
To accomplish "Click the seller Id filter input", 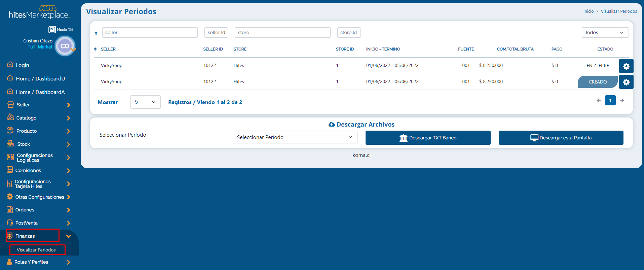I will click(x=216, y=32).
